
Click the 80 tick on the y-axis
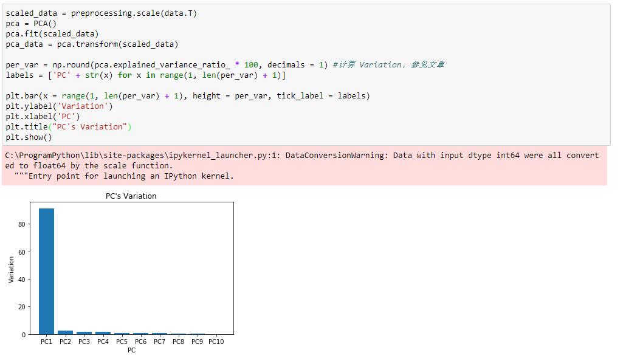21,224
